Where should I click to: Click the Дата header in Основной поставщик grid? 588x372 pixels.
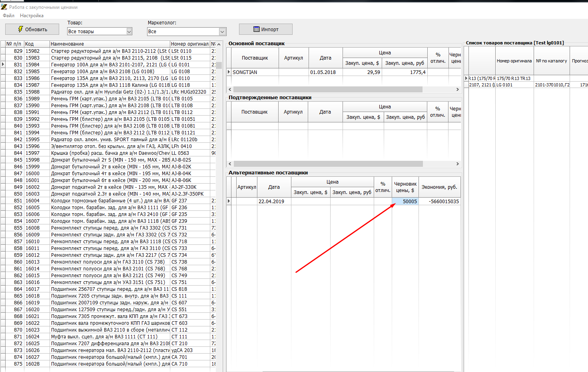point(325,58)
